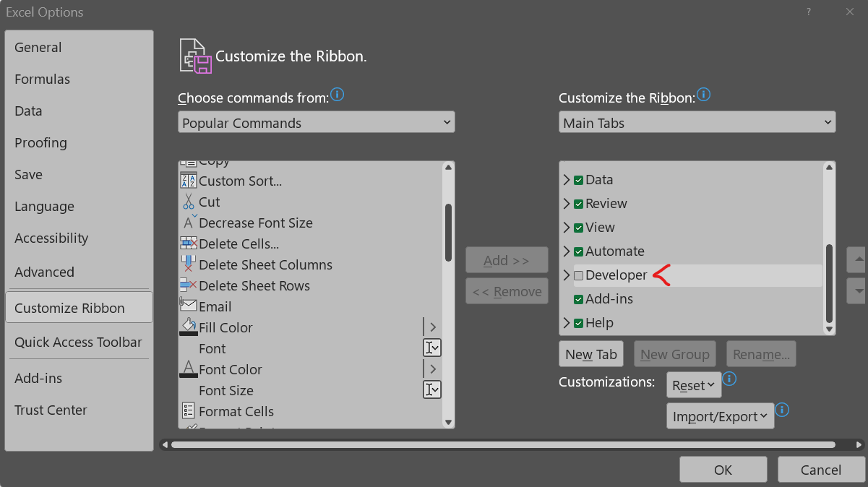Uncheck the Review tab checkbox

(578, 204)
